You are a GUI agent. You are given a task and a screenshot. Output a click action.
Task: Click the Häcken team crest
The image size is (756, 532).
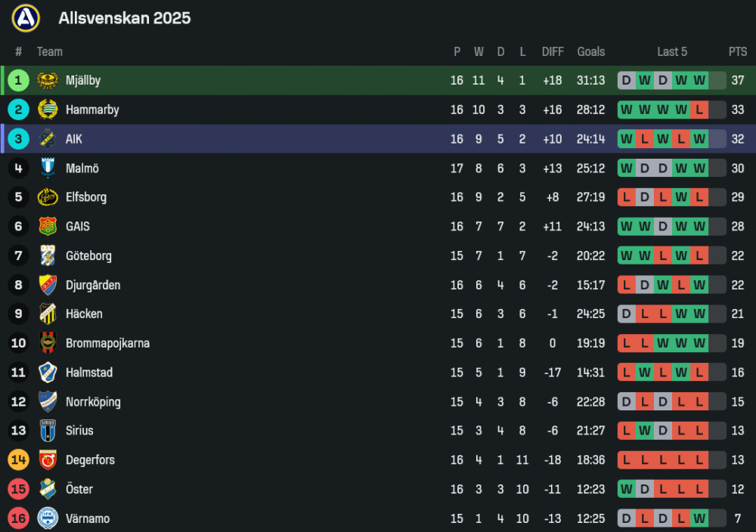click(x=48, y=314)
